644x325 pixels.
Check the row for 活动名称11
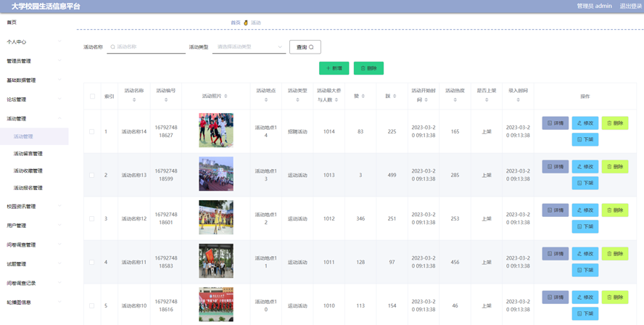click(x=92, y=262)
